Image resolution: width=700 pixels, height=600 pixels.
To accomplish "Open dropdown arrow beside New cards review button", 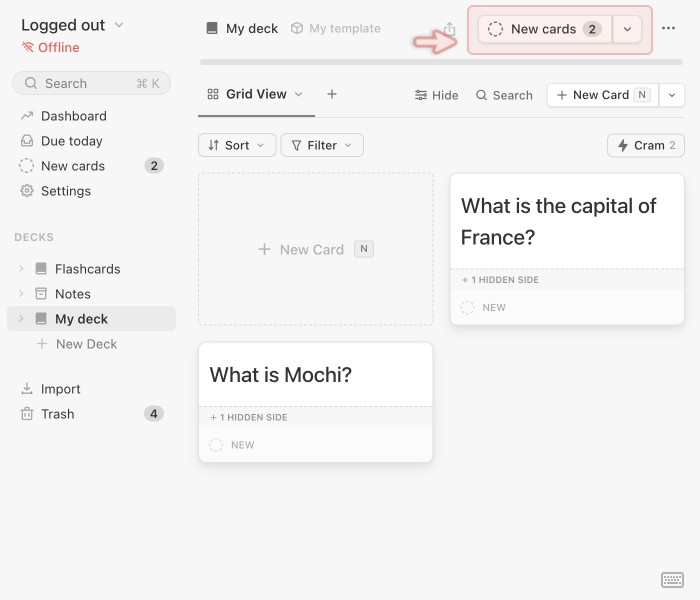I will coord(627,29).
